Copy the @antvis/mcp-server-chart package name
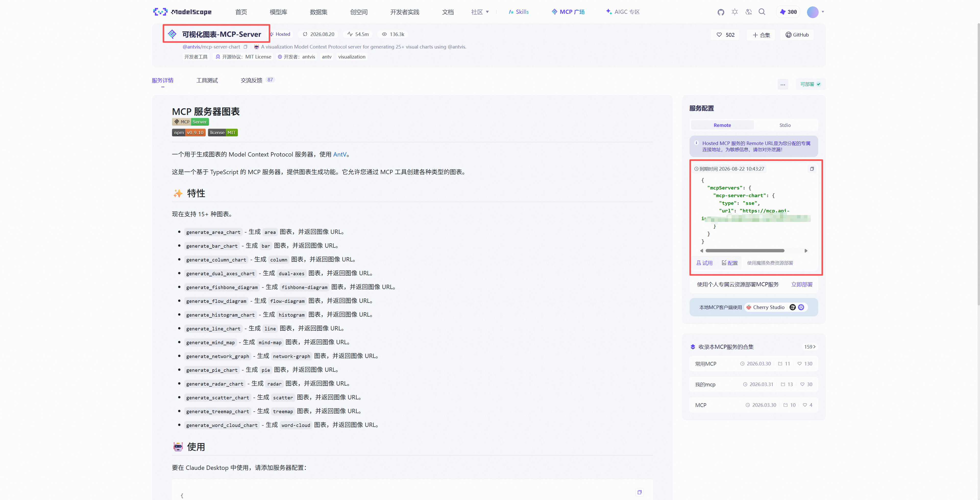 [x=245, y=47]
